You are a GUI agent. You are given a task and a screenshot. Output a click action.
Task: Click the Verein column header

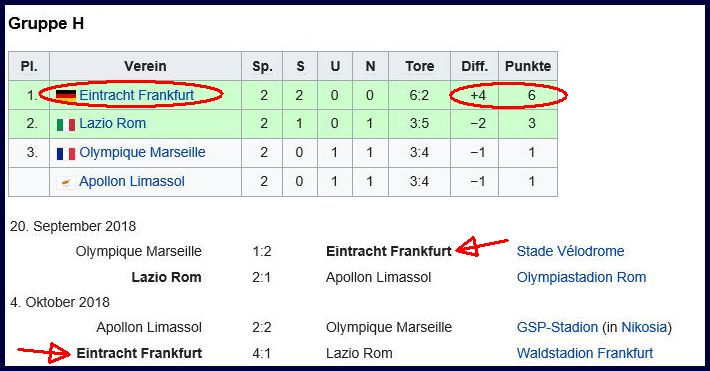(x=145, y=66)
